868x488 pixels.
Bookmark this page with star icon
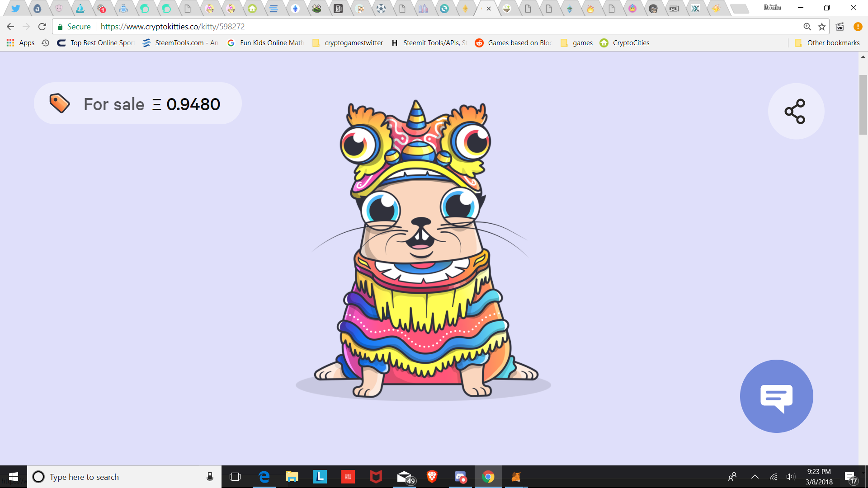(x=822, y=27)
